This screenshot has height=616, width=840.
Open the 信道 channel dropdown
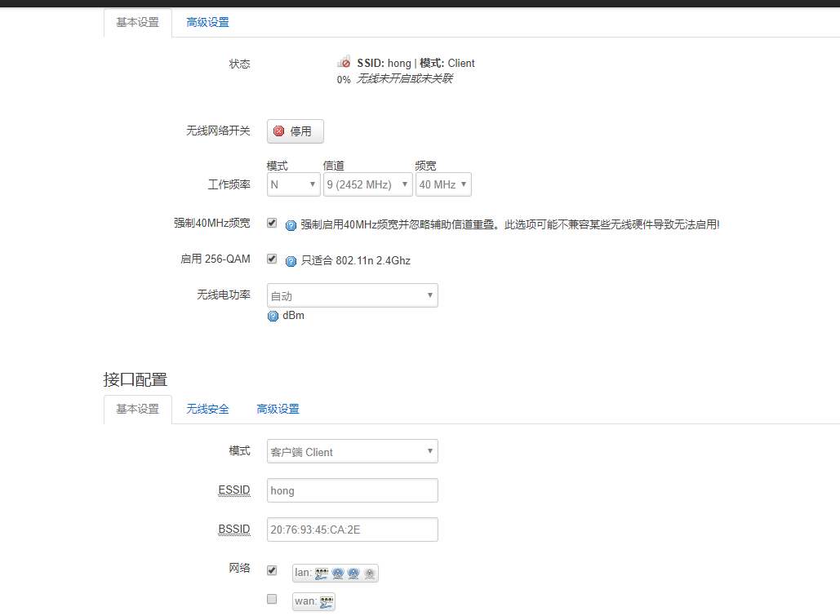(x=367, y=184)
